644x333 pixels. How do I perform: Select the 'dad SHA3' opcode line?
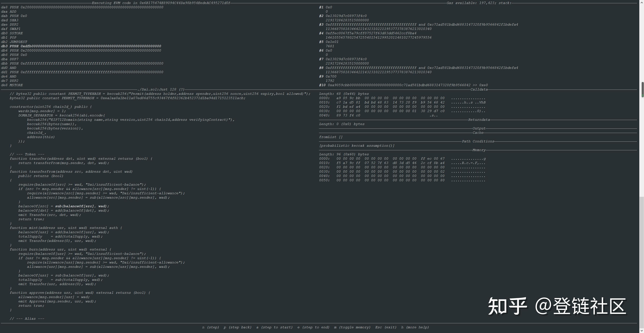(x=10, y=20)
